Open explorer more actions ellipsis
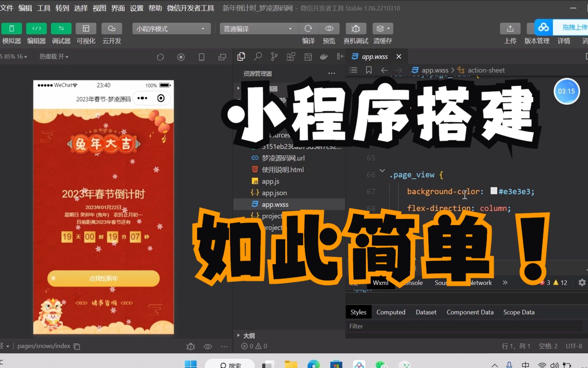 coord(332,73)
